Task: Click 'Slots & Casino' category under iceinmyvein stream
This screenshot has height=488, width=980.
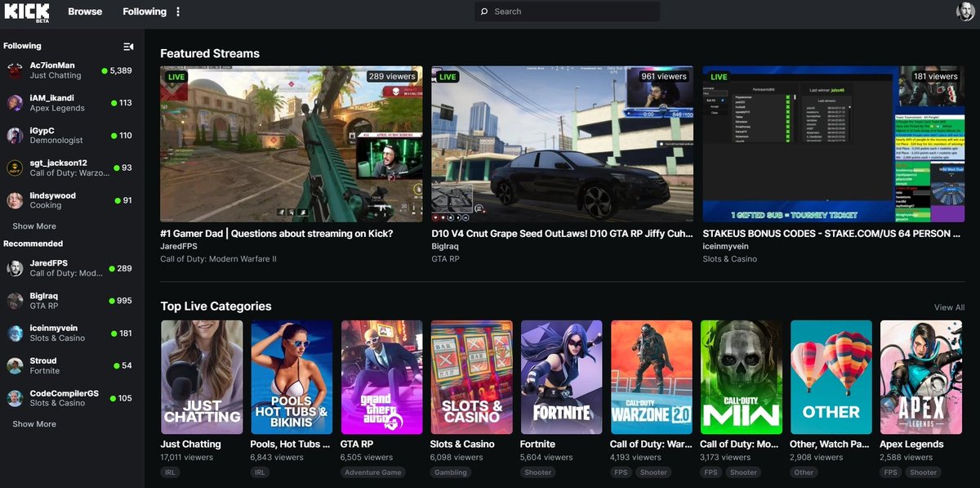Action: pos(729,259)
